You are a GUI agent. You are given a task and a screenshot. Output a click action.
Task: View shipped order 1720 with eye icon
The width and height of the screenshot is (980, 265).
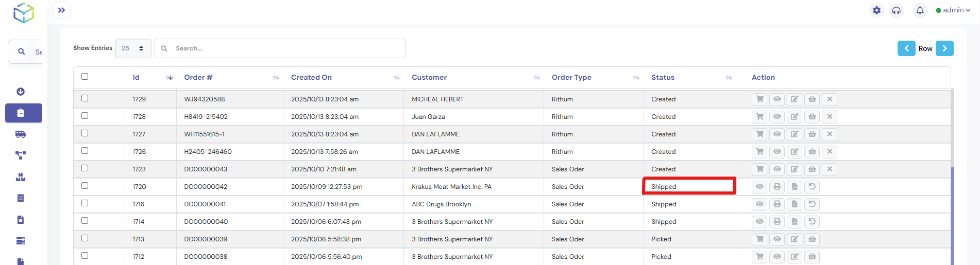pos(759,187)
